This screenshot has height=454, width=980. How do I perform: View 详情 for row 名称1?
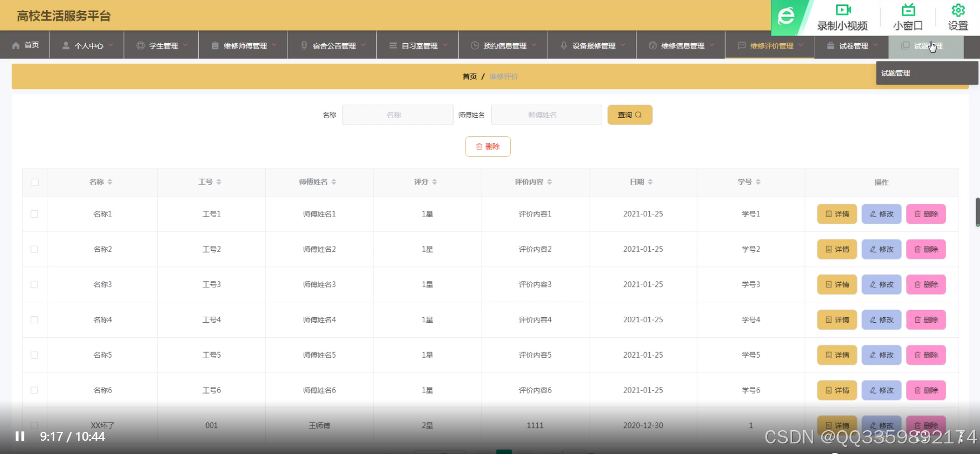click(x=837, y=214)
